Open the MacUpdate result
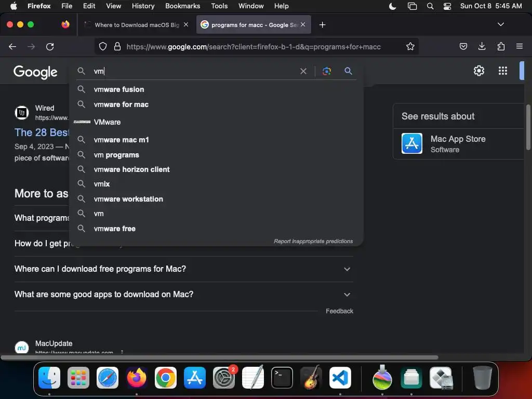 (x=54, y=343)
